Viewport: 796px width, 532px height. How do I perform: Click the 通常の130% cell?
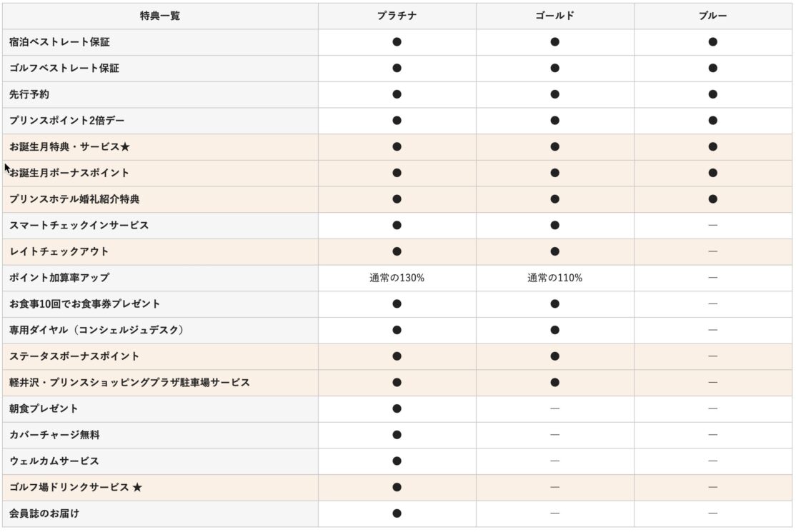point(397,278)
